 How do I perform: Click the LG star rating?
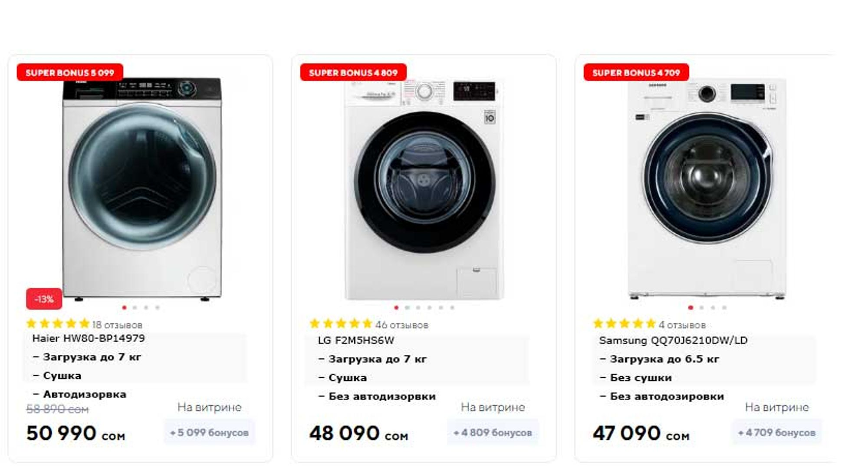tap(341, 324)
